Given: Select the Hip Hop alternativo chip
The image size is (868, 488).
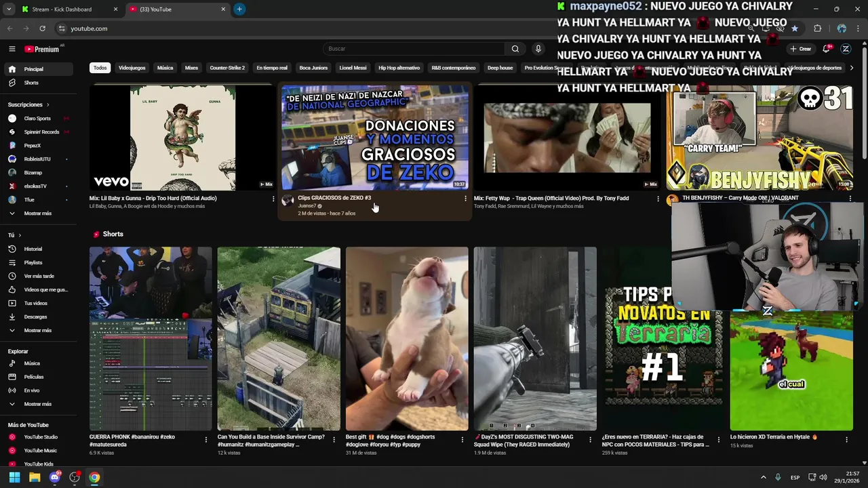Looking at the screenshot, I should [x=399, y=68].
